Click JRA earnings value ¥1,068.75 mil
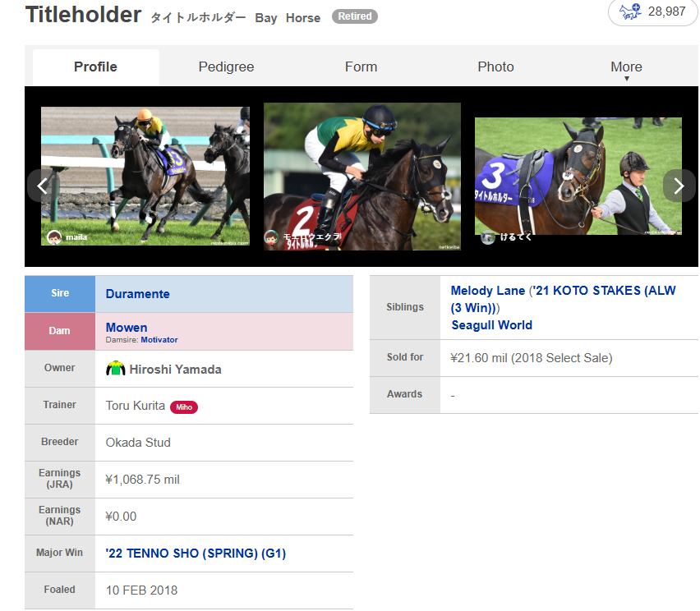Viewport: 700px width, 611px height. tap(142, 480)
